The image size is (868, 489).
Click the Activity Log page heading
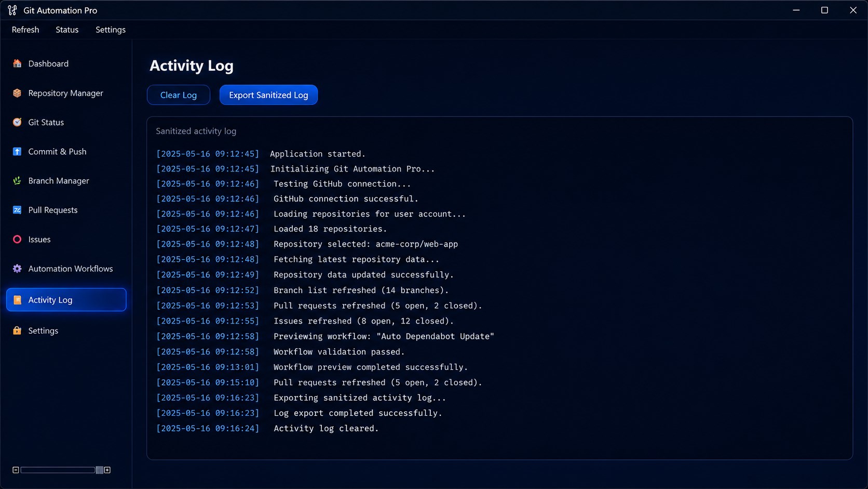tap(192, 65)
